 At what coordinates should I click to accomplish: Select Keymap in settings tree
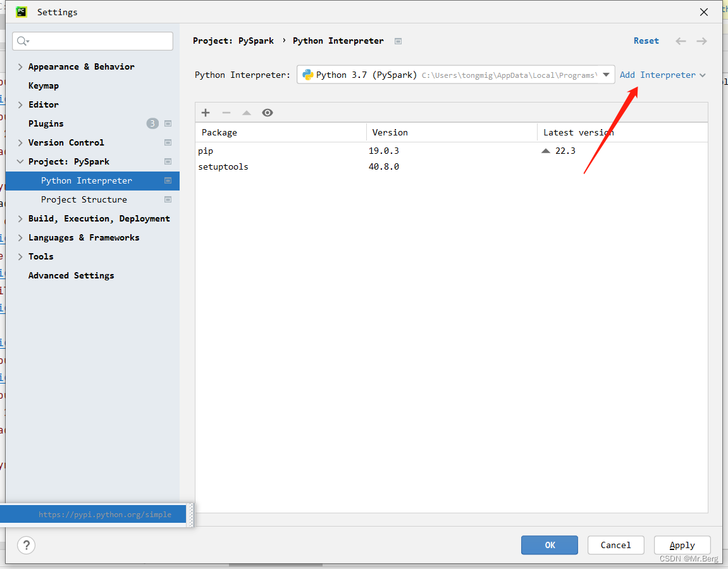pyautogui.click(x=44, y=86)
